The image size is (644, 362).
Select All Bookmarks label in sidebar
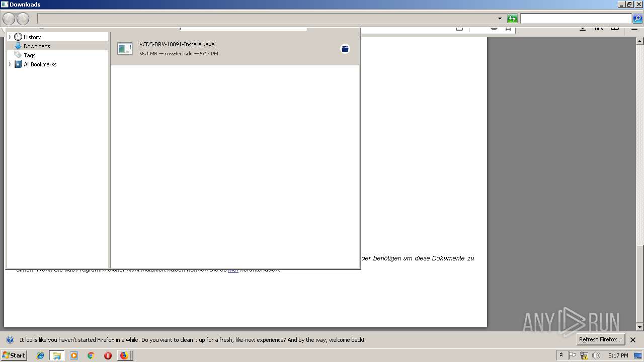click(40, 64)
